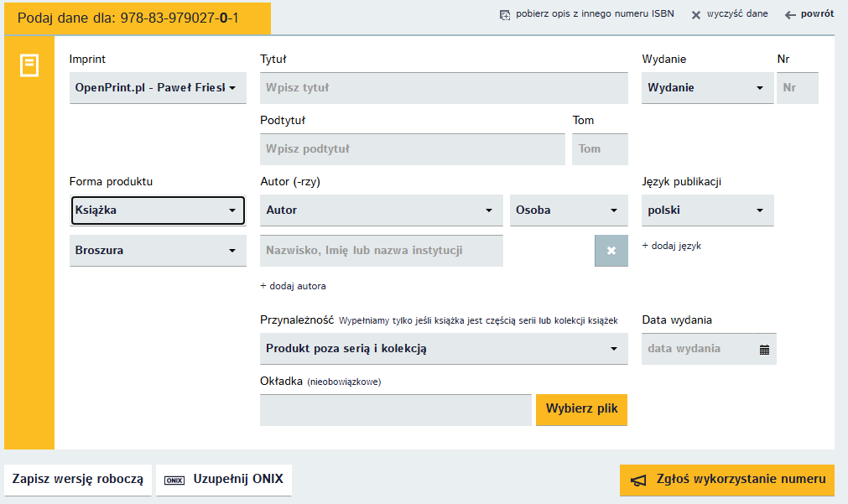This screenshot has width=848, height=504.
Task: Click the back arrow icon beside 'powrót'
Action: [x=789, y=14]
